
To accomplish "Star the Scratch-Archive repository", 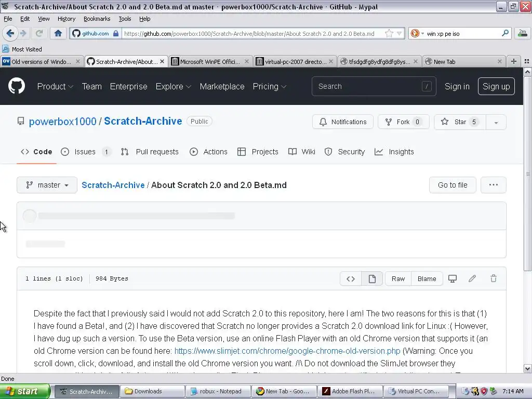I will point(460,122).
